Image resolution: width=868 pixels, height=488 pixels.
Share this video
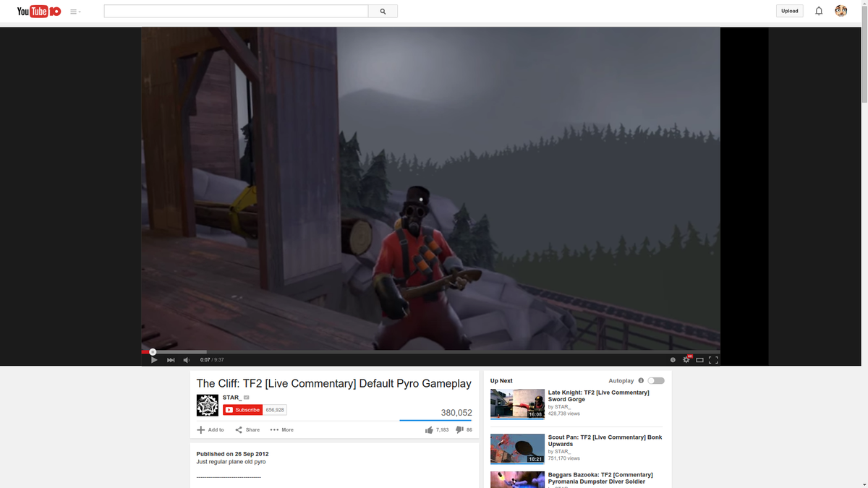pyautogui.click(x=247, y=429)
